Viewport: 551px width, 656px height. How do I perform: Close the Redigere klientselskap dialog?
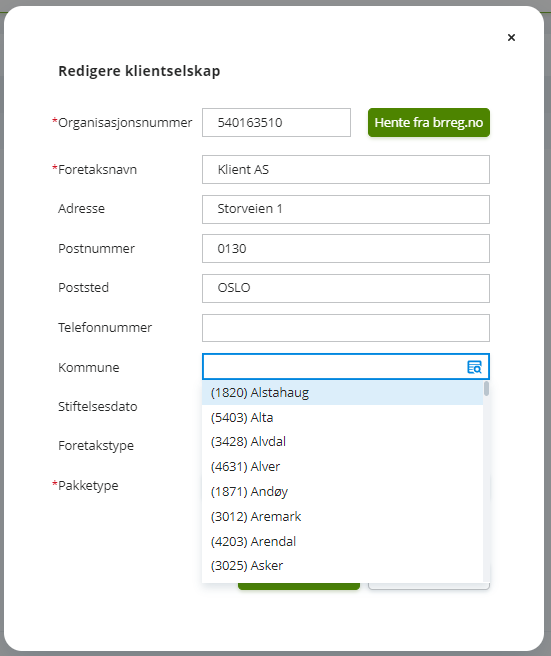511,38
